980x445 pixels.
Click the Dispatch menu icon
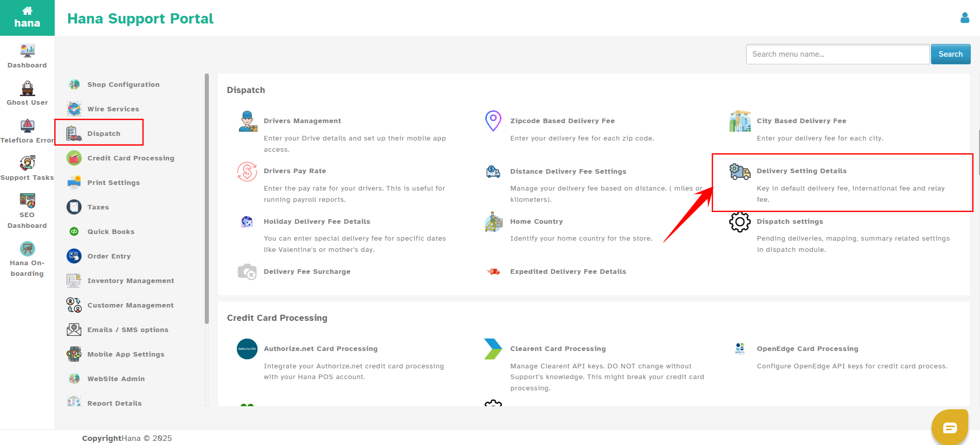[x=74, y=133]
